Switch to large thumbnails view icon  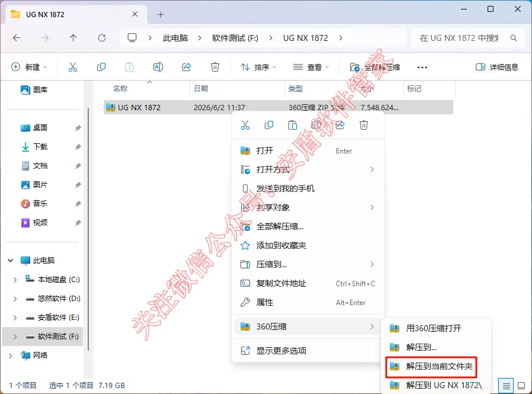[521, 386]
